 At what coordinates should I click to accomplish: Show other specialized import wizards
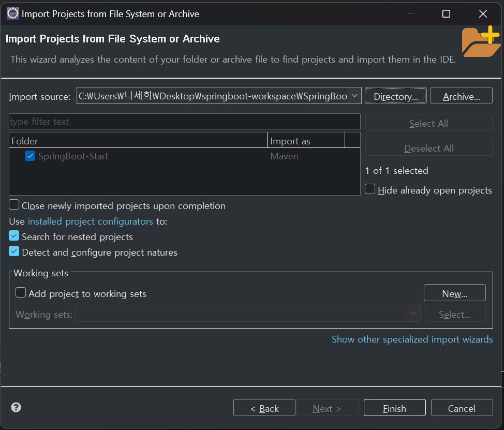pos(412,339)
